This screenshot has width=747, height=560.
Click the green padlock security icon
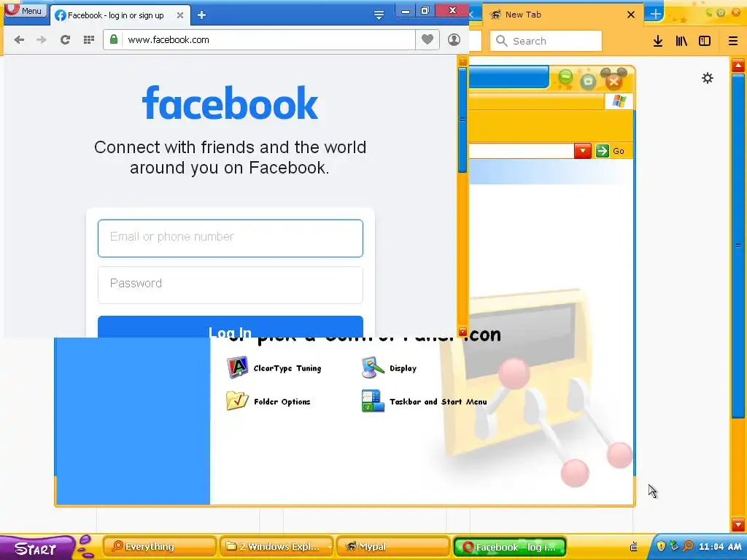[113, 39]
